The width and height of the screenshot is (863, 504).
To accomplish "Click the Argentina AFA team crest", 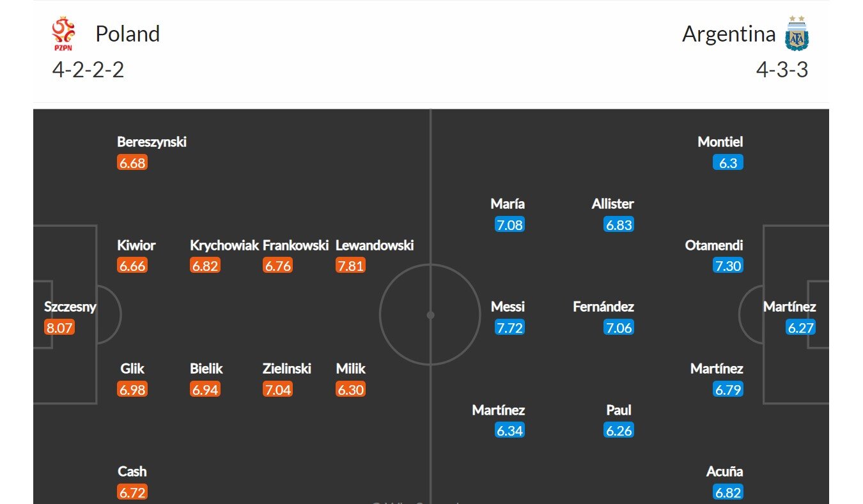I will (x=797, y=33).
